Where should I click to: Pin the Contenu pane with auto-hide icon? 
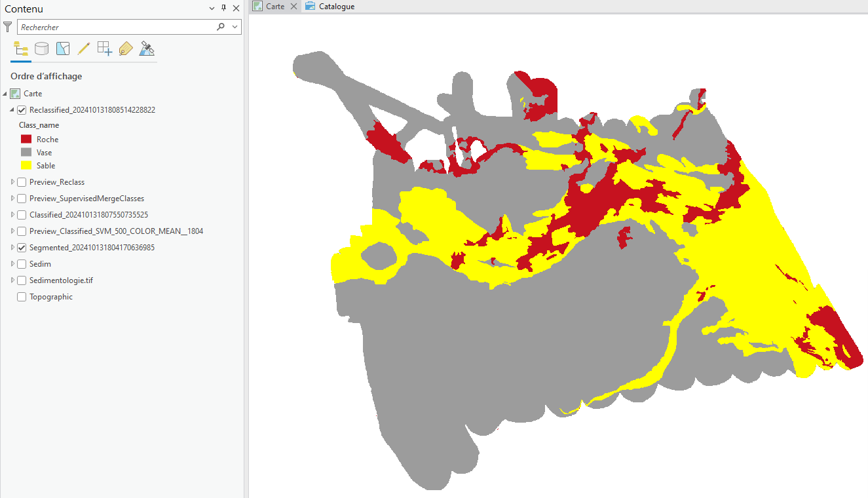point(223,9)
